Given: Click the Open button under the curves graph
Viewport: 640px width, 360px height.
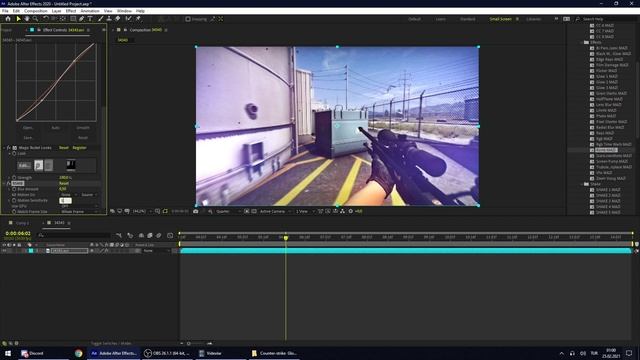Looking at the screenshot, I should pyautogui.click(x=28, y=128).
